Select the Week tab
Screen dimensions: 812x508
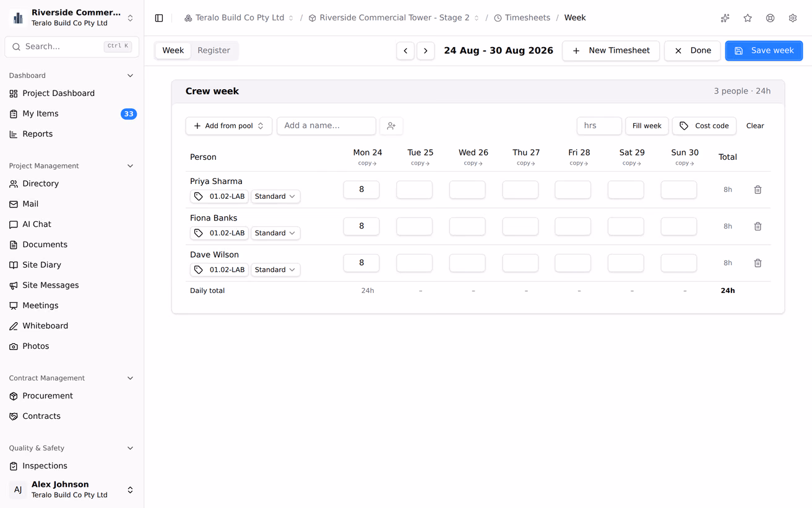click(173, 51)
